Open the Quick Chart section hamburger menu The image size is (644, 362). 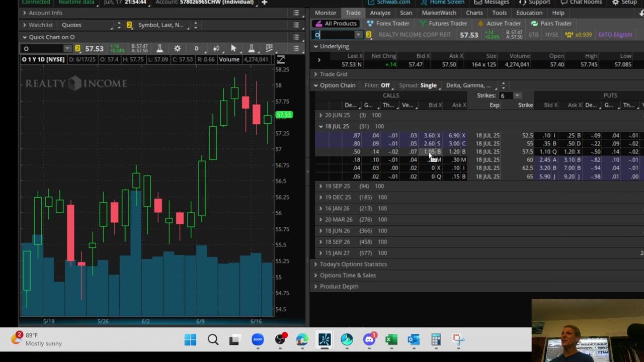click(296, 37)
